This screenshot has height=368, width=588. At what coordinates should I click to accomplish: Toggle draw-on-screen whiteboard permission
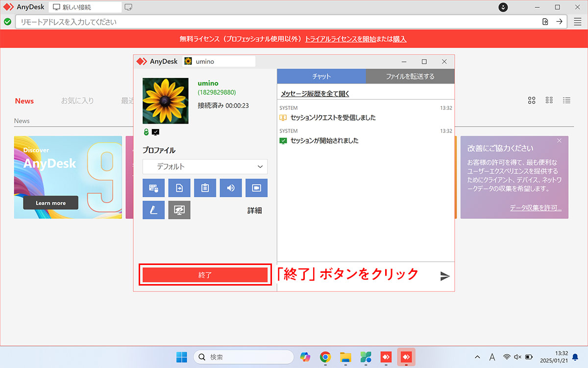pyautogui.click(x=153, y=210)
